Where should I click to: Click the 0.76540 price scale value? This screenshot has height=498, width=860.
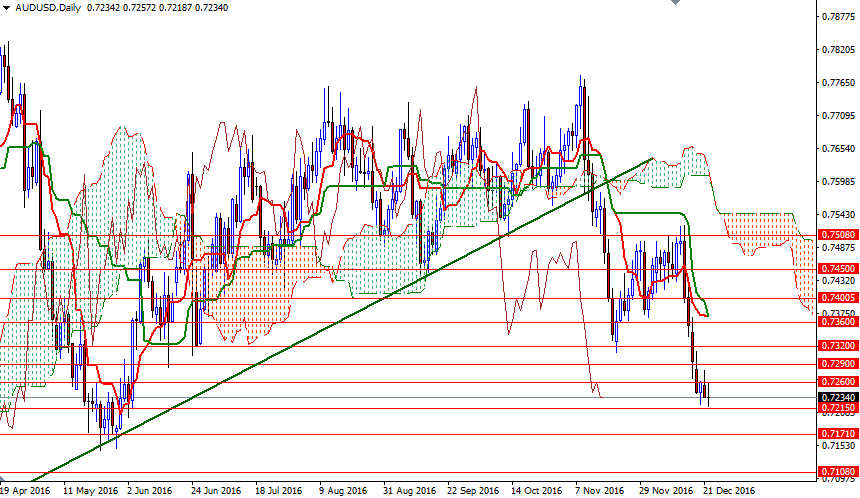tap(839, 149)
